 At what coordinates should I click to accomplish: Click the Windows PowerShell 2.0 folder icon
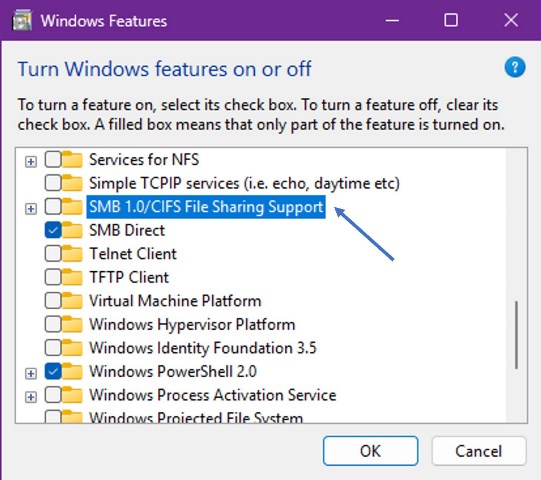72,371
